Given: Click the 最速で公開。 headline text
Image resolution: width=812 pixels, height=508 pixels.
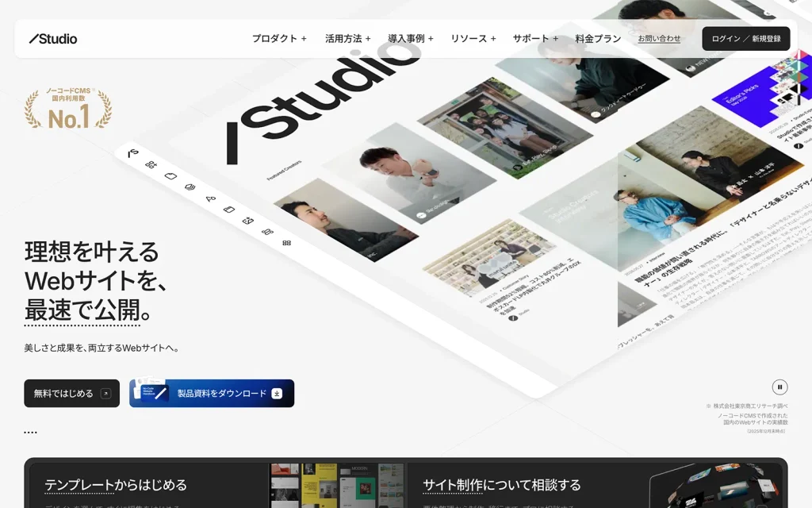Looking at the screenshot, I should [x=89, y=310].
